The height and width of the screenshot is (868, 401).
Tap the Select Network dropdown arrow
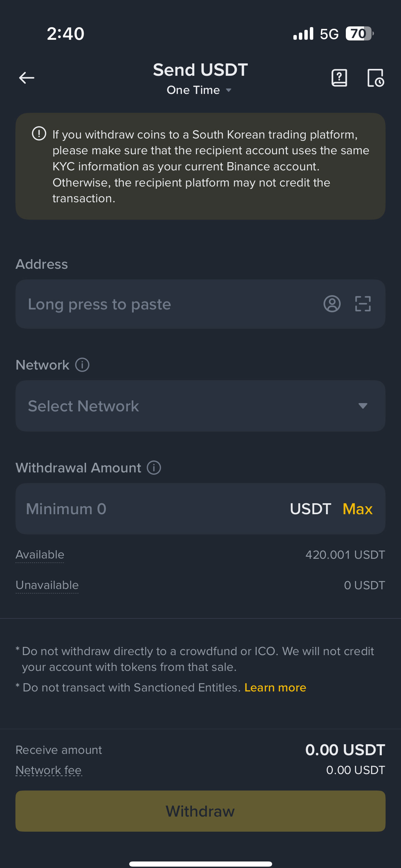[363, 406]
